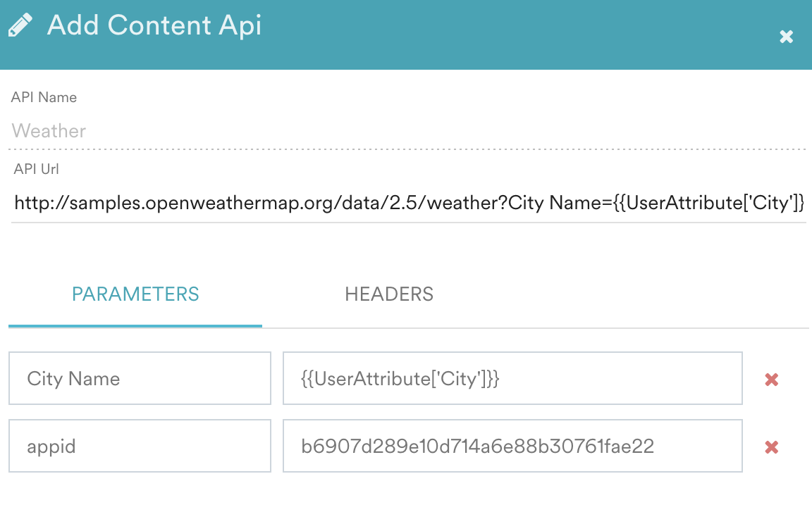Click the dotted line under the Weather field

[x=406, y=149]
